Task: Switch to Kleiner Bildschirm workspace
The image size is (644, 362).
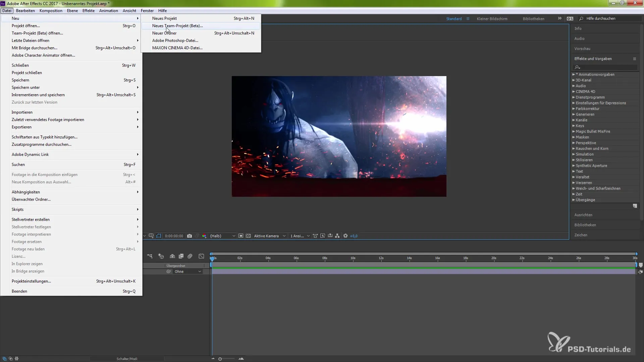Action: pyautogui.click(x=492, y=19)
